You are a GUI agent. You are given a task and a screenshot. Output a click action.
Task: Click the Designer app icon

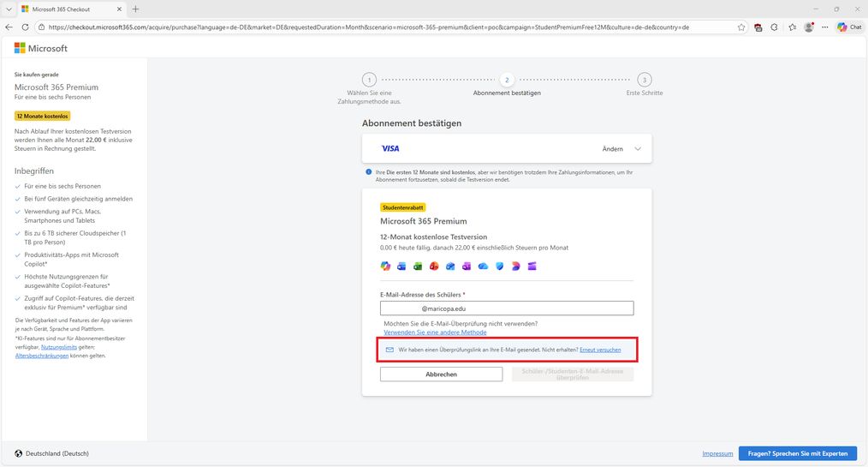(x=516, y=266)
